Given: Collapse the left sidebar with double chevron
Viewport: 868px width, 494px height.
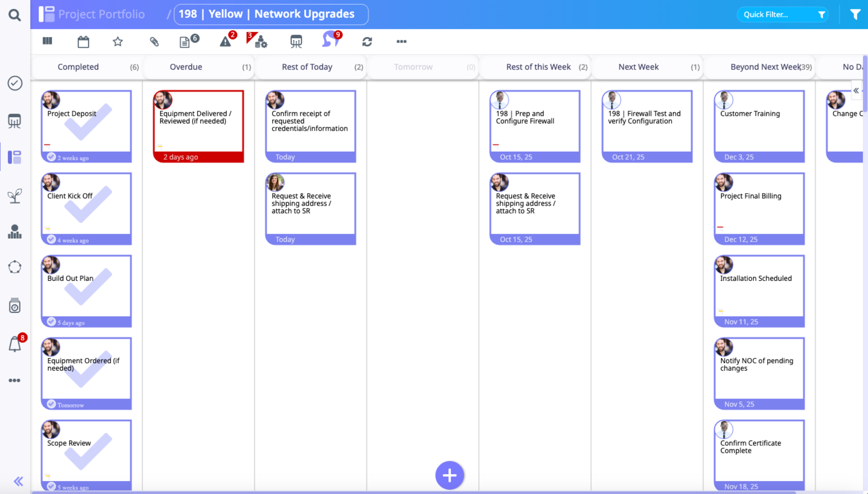Looking at the screenshot, I should (x=18, y=481).
